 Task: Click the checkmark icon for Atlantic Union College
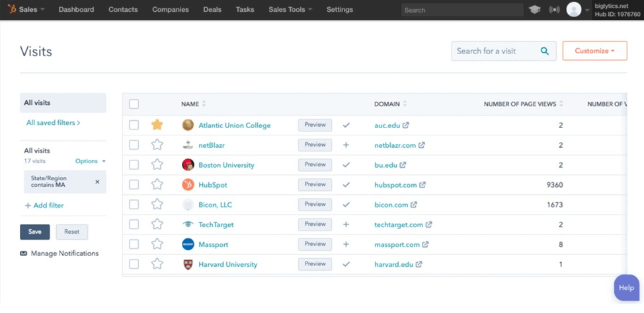(x=346, y=125)
